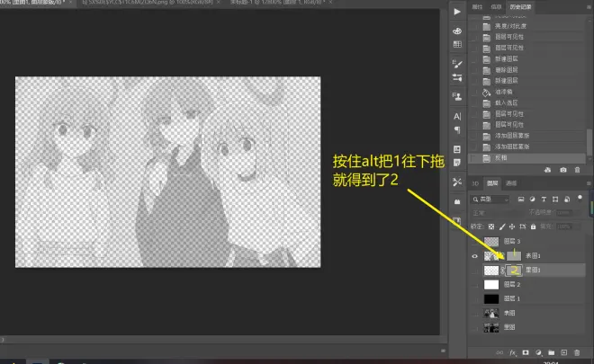594x364 pixels.
Task: Select the 里图1 layer mask thumbnail
Action: [514, 271]
